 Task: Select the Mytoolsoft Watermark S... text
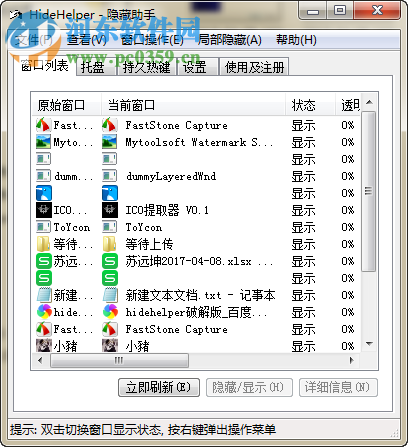(199, 142)
